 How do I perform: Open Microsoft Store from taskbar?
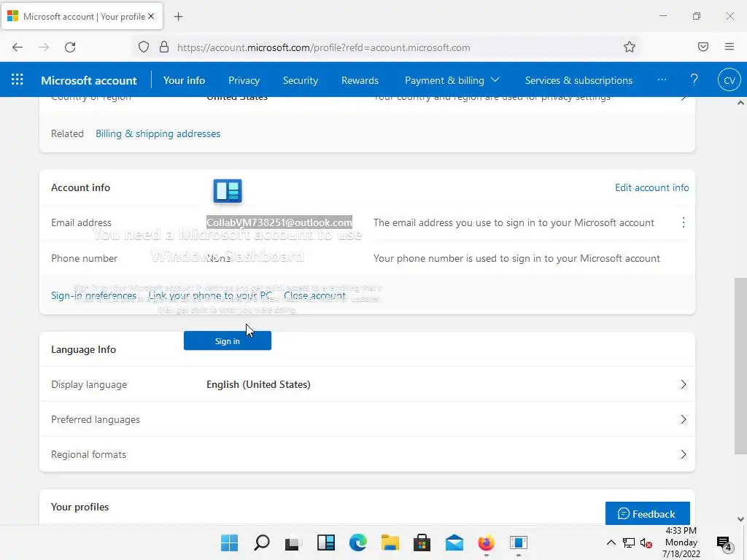click(x=422, y=542)
